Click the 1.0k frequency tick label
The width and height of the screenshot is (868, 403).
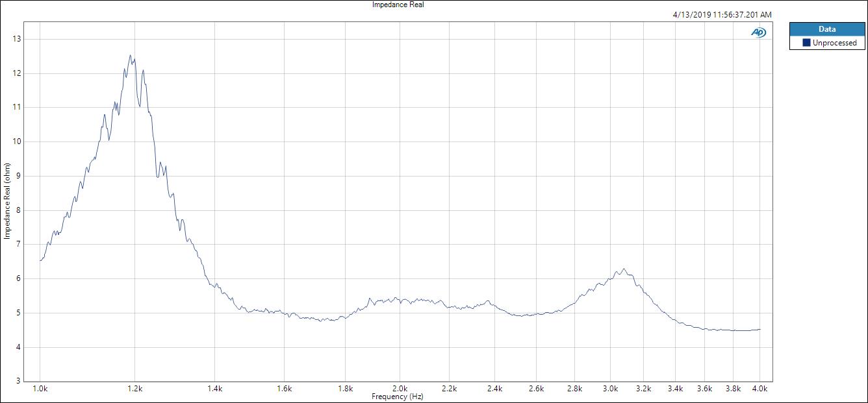[x=40, y=389]
